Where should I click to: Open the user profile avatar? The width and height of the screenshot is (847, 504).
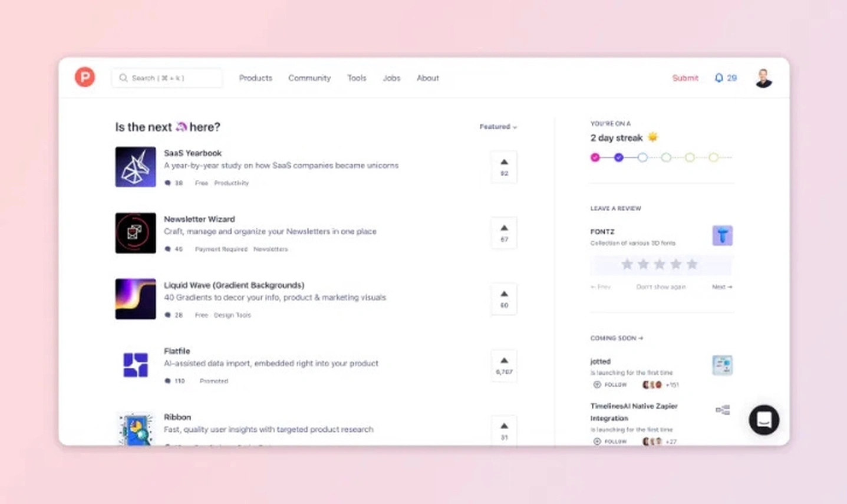click(763, 78)
